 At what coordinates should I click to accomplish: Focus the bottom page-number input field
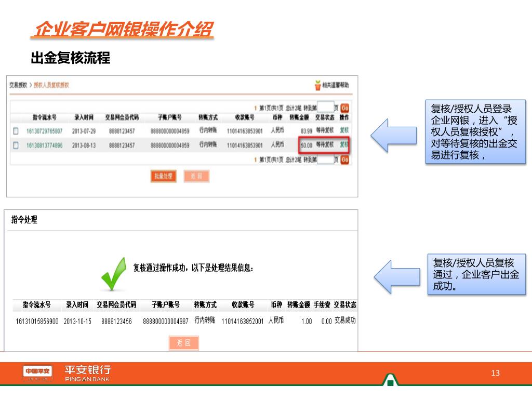point(325,159)
